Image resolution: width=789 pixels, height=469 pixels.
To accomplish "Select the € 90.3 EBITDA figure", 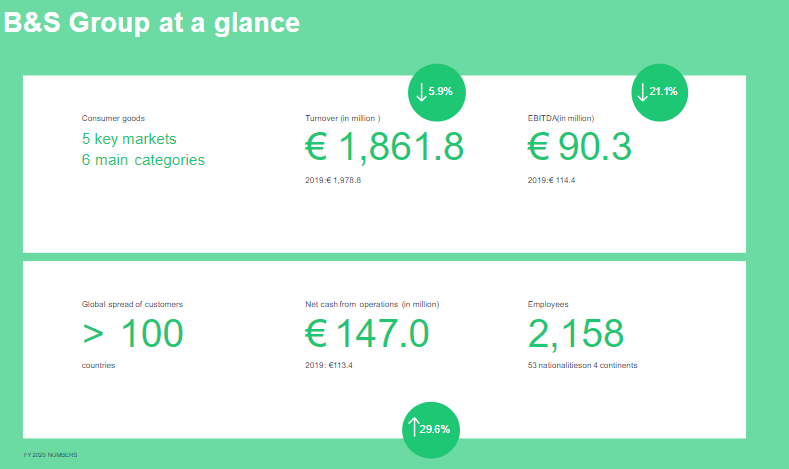I will (579, 147).
